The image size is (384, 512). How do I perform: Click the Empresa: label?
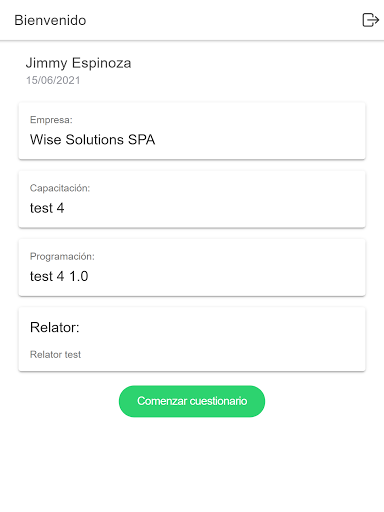(51, 120)
